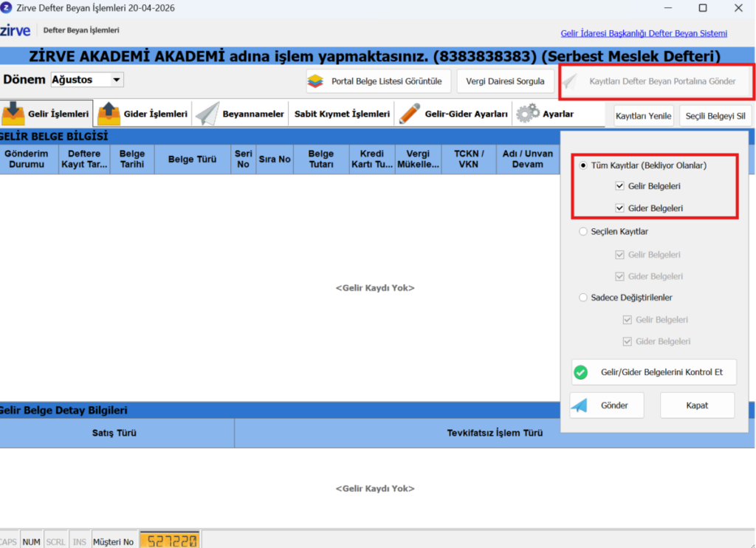Switch to Gider İşlemleri tab
The width and height of the screenshot is (756, 548).
click(x=142, y=114)
